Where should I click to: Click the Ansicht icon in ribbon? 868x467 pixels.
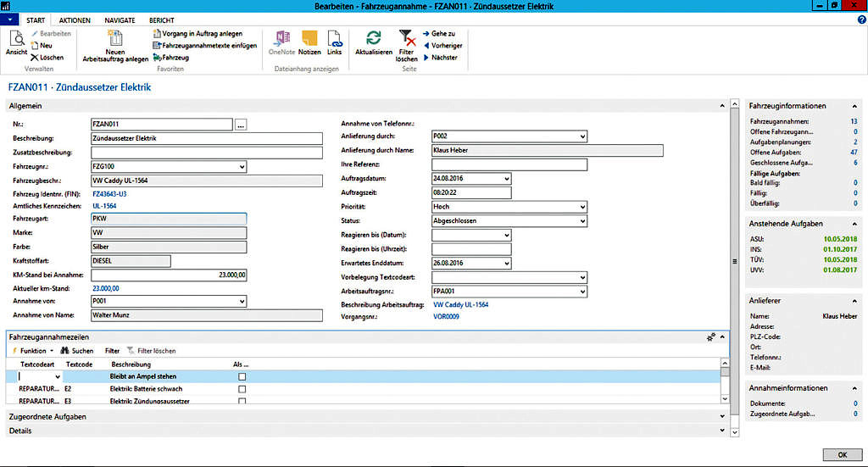coord(17,39)
